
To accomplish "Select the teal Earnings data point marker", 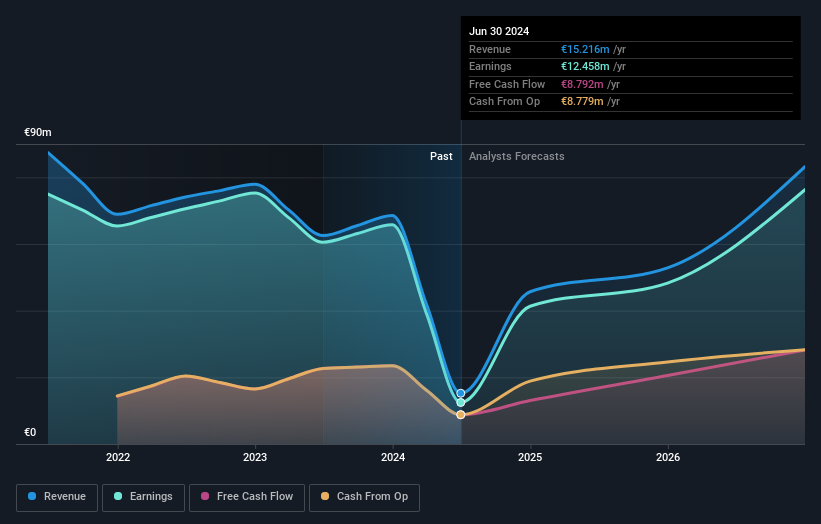I will (x=461, y=403).
